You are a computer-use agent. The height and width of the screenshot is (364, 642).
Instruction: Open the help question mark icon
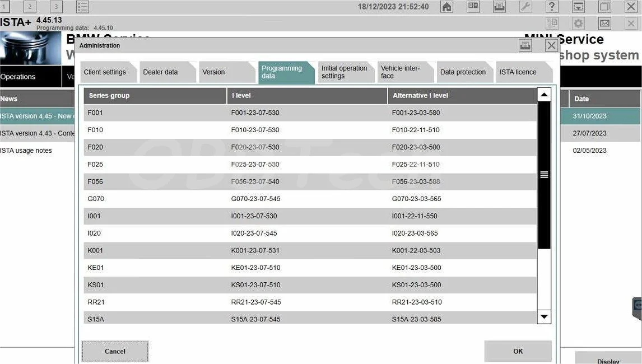point(551,7)
